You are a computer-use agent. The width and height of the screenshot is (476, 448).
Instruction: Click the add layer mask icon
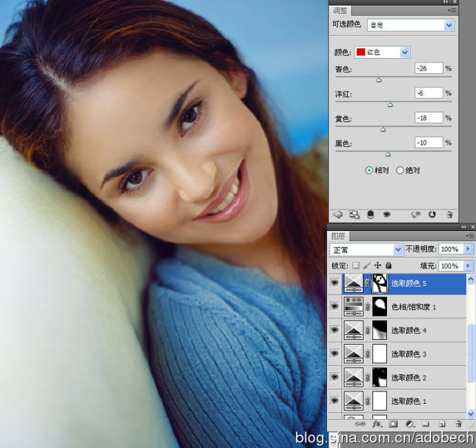point(393,424)
